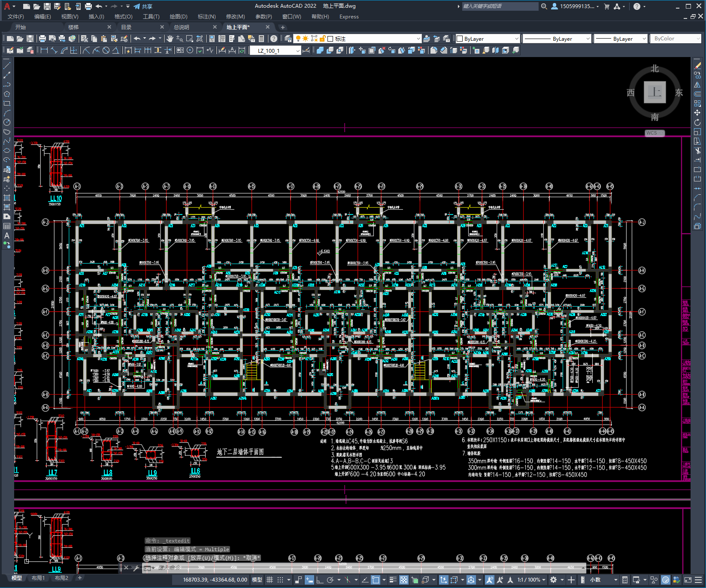The width and height of the screenshot is (706, 588).
Task: Click the Pan hand tool icon
Action: (170, 39)
